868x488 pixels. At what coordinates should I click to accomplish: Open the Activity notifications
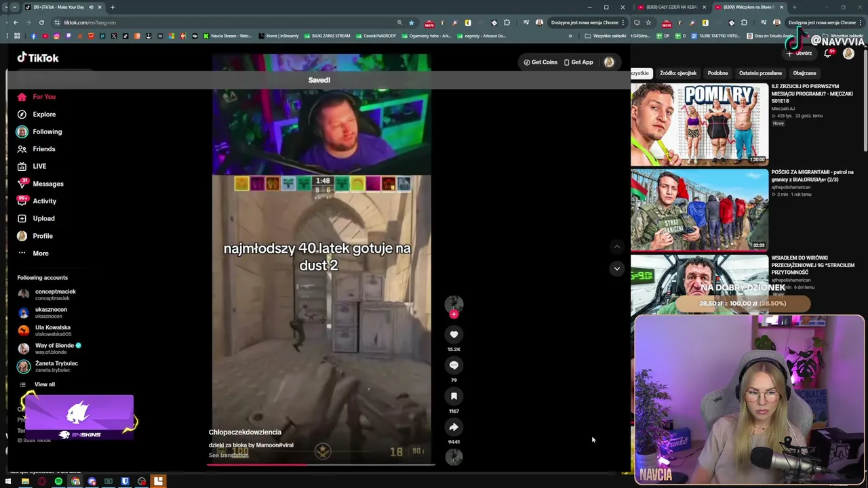coord(37,201)
